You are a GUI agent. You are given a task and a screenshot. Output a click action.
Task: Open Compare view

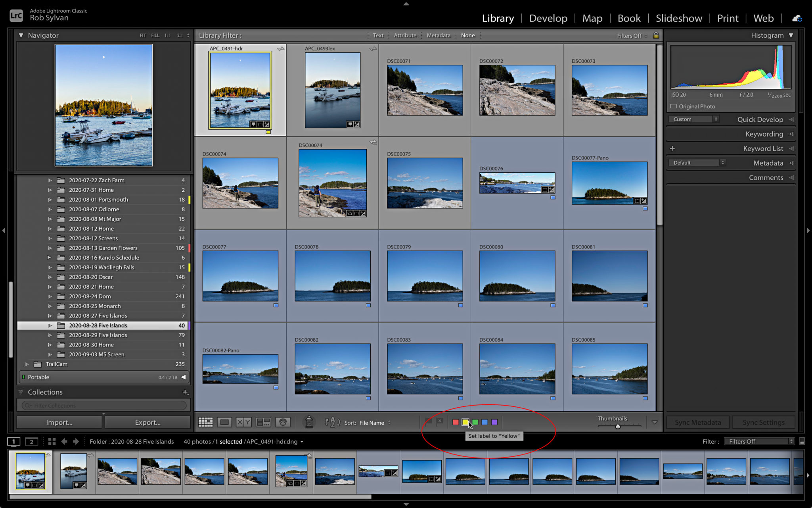pos(243,422)
